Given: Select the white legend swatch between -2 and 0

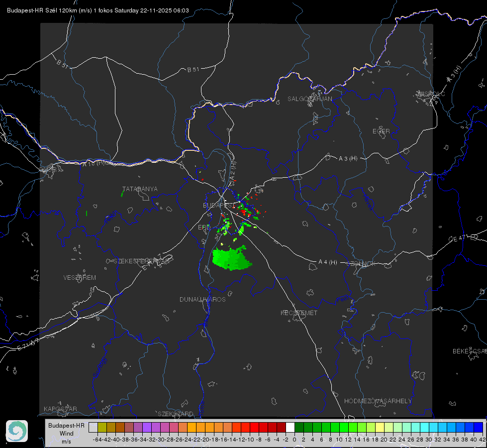Looking at the screenshot, I should [290, 427].
